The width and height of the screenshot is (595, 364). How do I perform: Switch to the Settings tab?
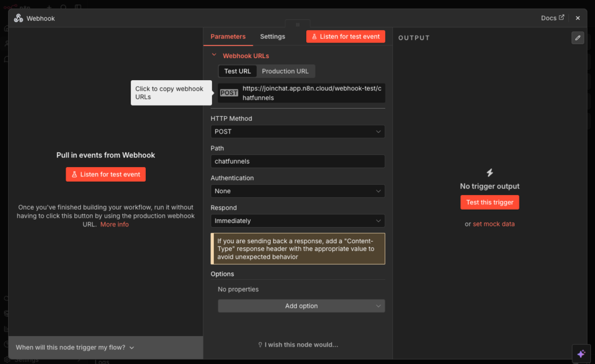(273, 37)
